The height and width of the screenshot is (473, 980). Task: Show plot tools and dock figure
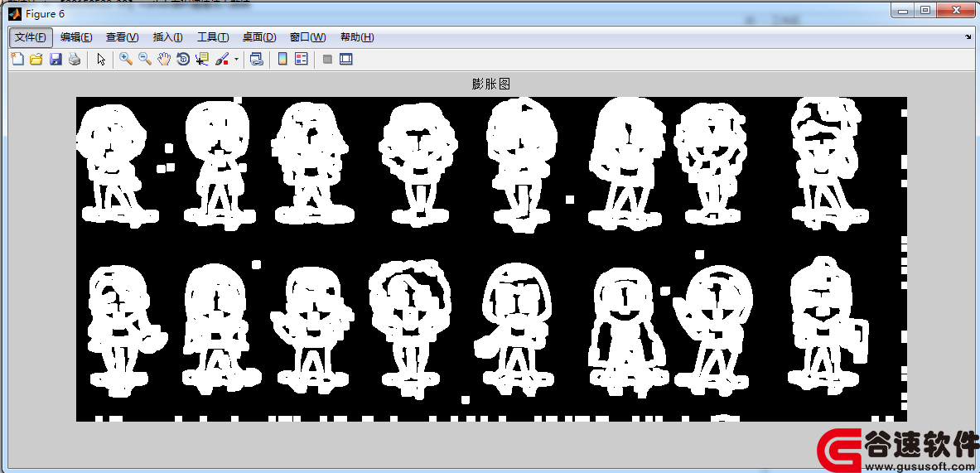(346, 60)
